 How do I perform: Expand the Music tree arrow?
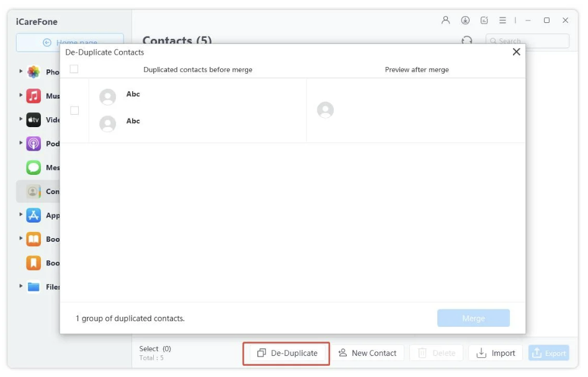pyautogui.click(x=21, y=96)
